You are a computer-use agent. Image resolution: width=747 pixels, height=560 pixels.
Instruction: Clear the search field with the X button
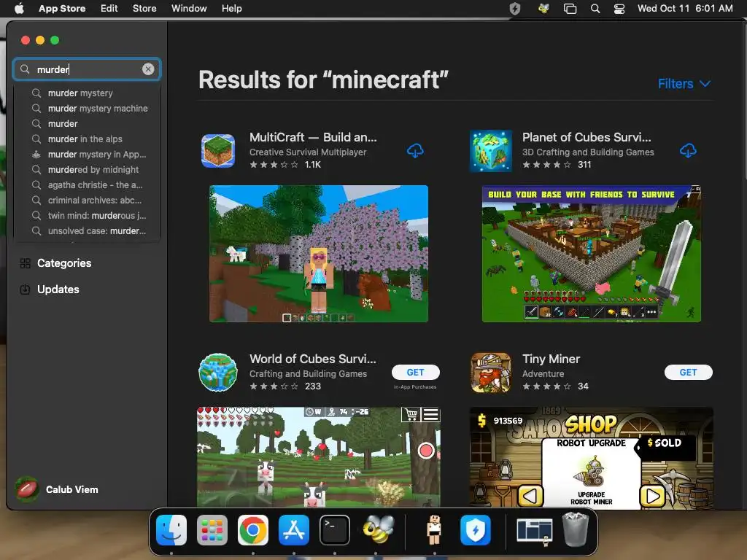pos(148,69)
